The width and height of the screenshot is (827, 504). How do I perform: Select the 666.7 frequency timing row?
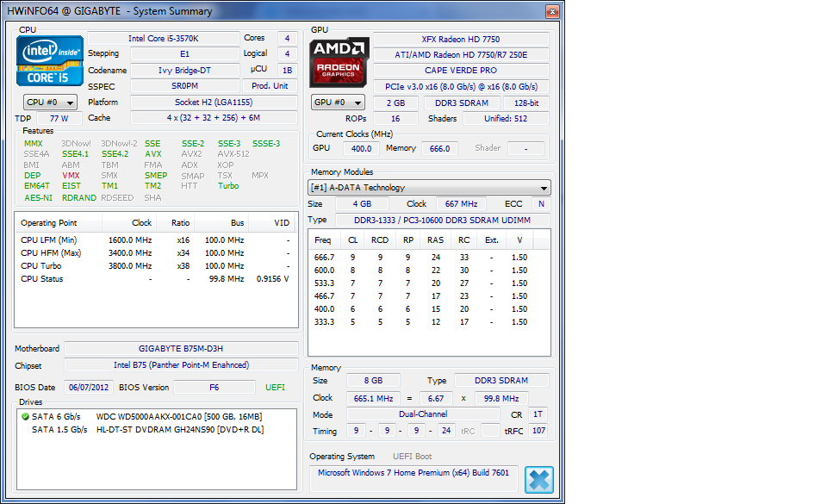click(x=429, y=258)
